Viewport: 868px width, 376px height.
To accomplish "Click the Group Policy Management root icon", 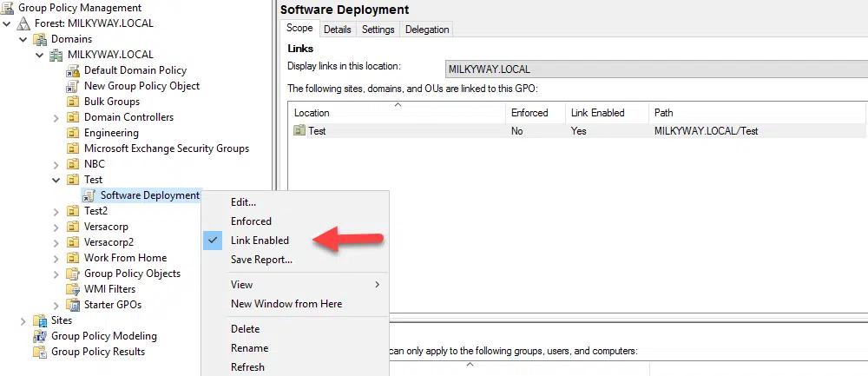I will [9, 8].
